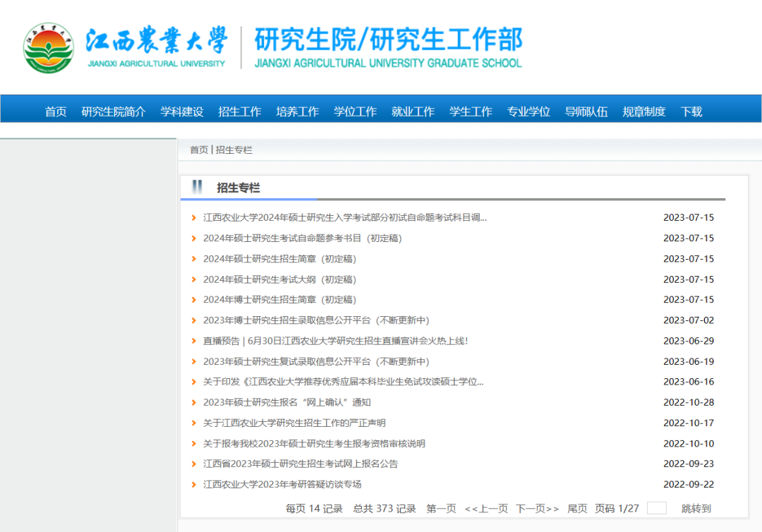
Task: Open the 导师队伍 menu item
Action: pyautogui.click(x=586, y=111)
